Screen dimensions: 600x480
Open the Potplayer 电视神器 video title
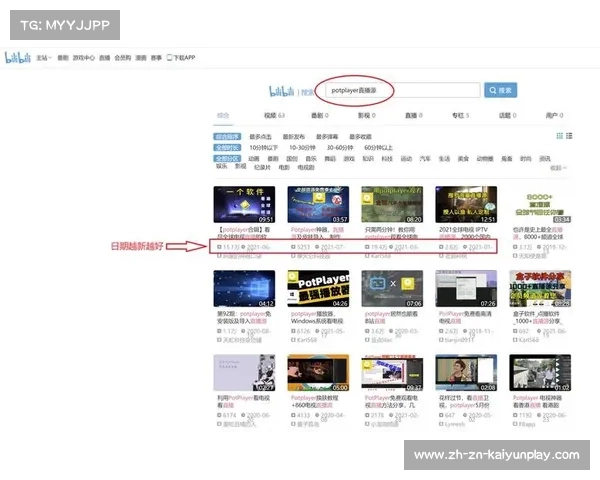point(538,402)
